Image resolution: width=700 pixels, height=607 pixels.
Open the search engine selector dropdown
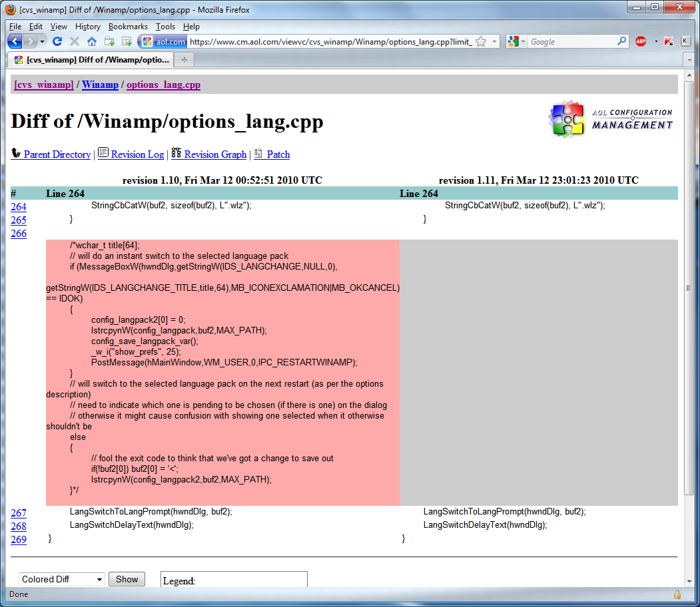517,41
